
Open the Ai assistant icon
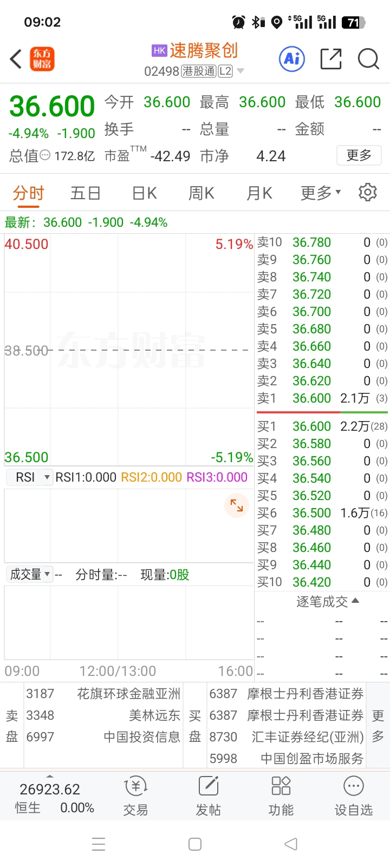(292, 58)
